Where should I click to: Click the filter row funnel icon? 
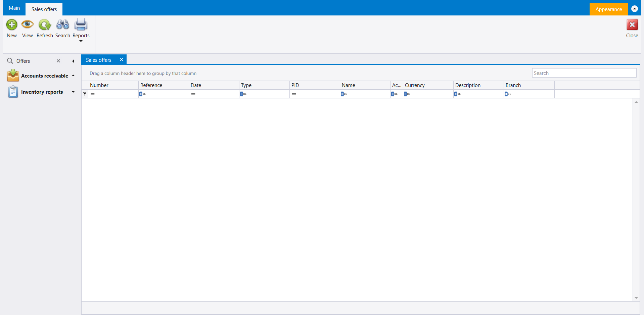tap(85, 94)
